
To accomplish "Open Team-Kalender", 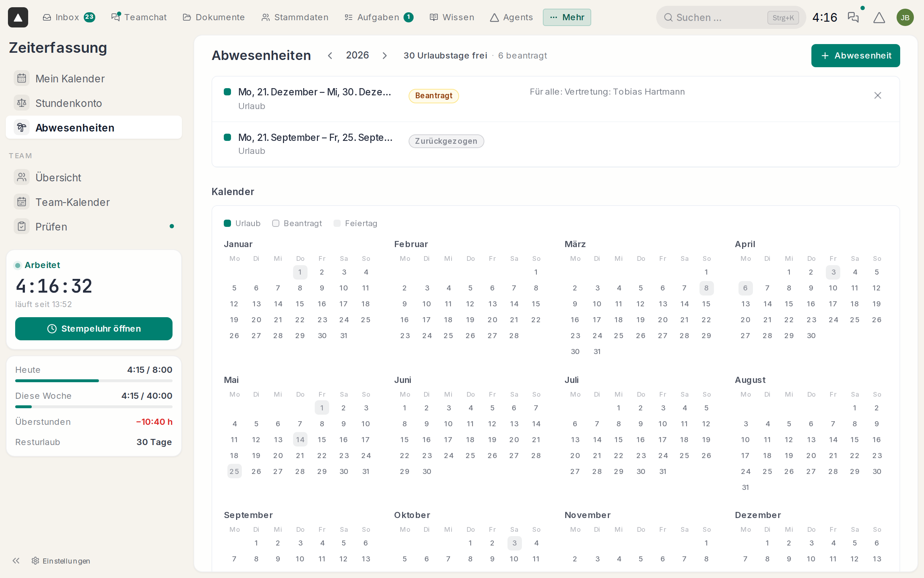I will pos(94,202).
